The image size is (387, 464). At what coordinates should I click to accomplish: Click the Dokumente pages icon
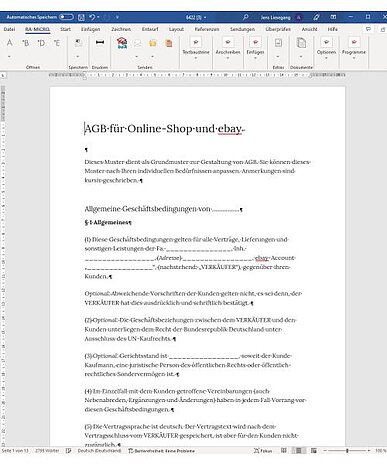click(301, 43)
